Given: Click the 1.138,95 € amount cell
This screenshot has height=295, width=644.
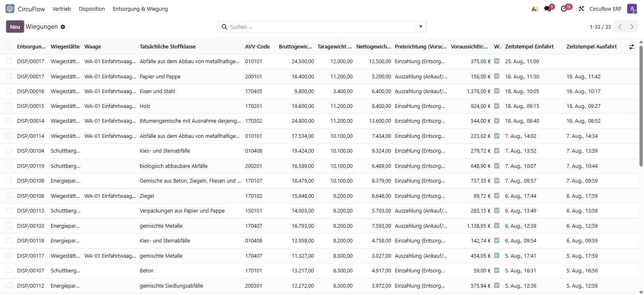Looking at the screenshot, I should [x=478, y=226].
